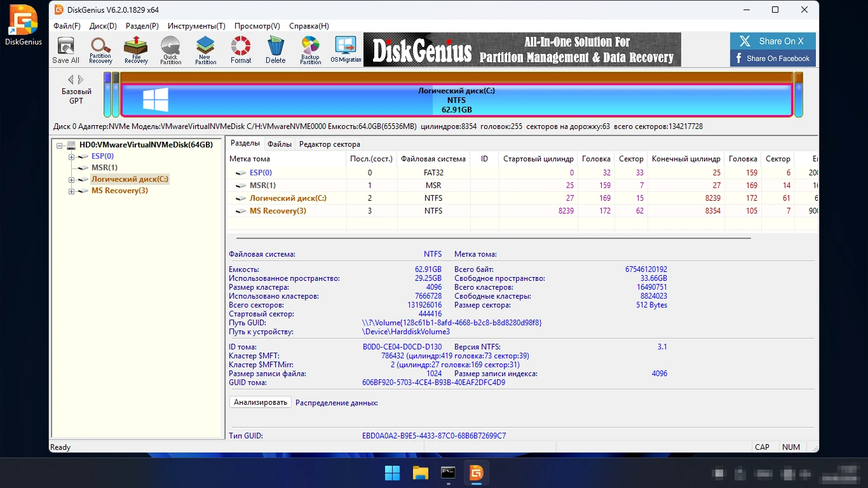Image resolution: width=868 pixels, height=488 pixels.
Task: Click the Метка тома column header
Action: [x=287, y=159]
